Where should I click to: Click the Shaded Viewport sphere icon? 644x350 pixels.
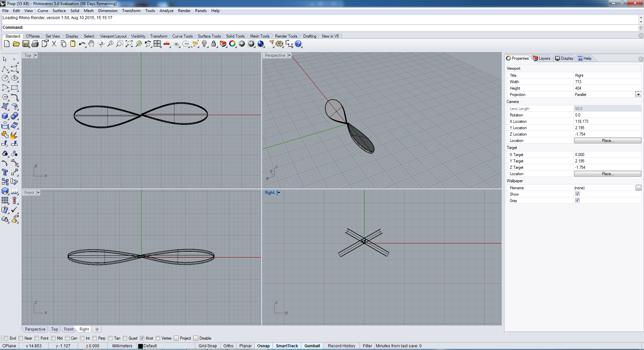tap(242, 44)
